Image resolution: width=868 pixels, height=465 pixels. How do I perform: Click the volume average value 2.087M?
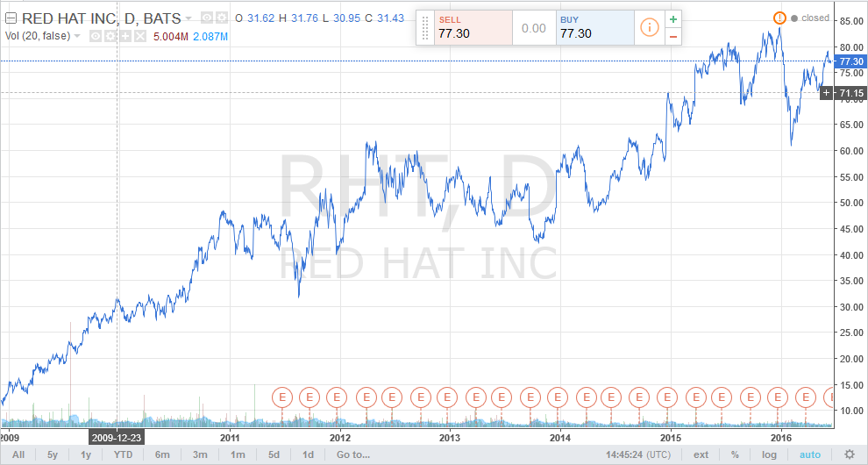pos(210,37)
